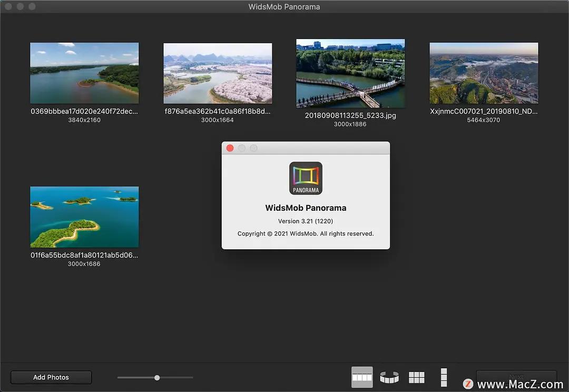Click the 20180908113255_5233.jpg filename label
The width and height of the screenshot is (569, 392).
point(350,115)
